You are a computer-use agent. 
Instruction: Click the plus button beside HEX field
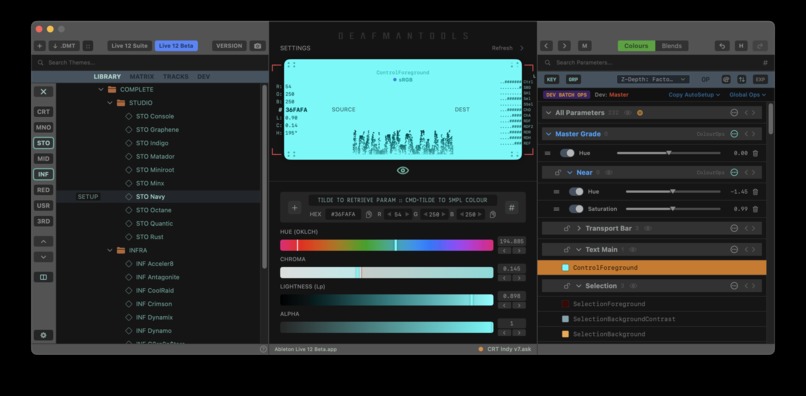click(x=295, y=208)
